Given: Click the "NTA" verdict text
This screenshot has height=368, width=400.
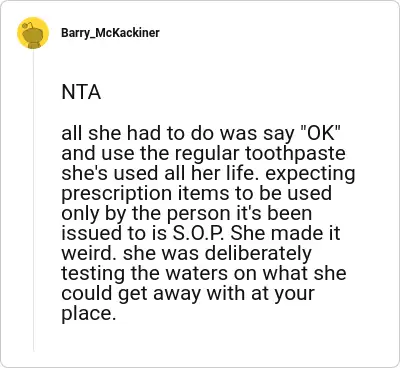Looking at the screenshot, I should [81, 92].
